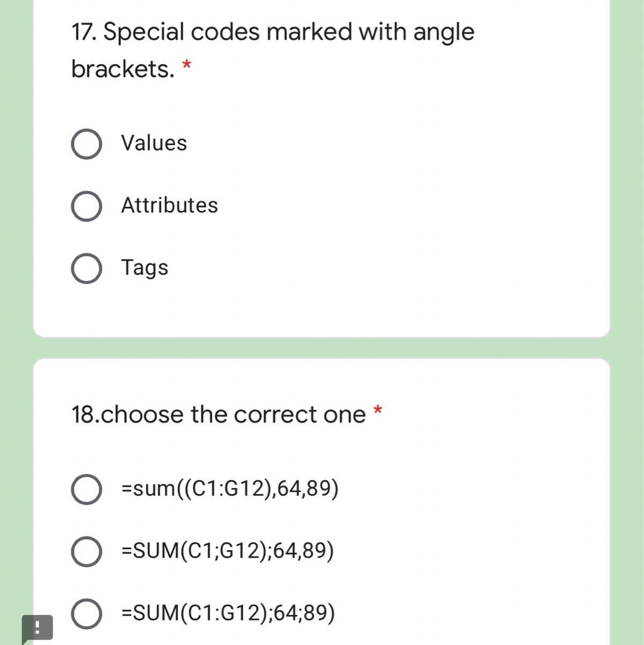Click the =SUM(C1;G12);64,89) formula text
This screenshot has width=644, height=645.
click(228, 550)
